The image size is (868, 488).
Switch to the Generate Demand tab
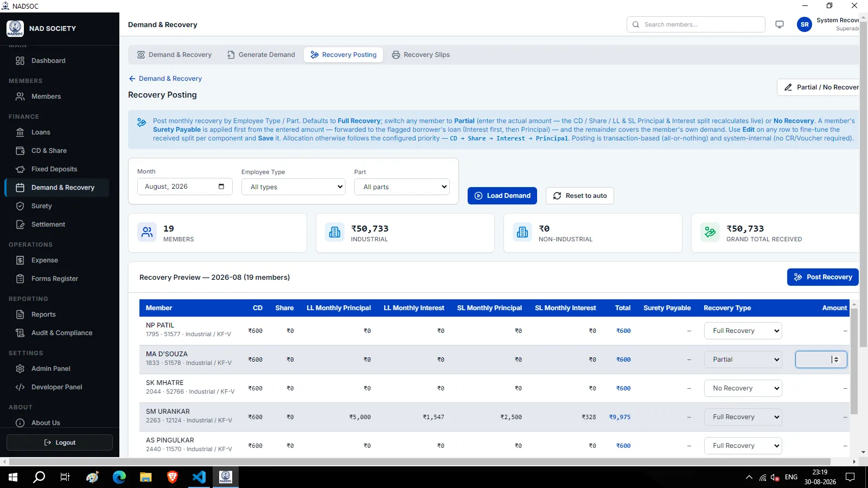tap(261, 55)
